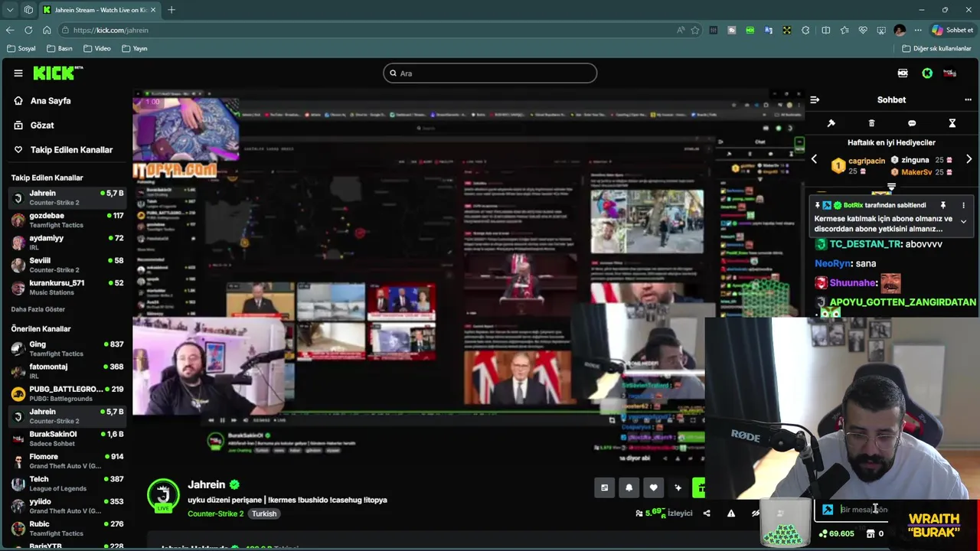Viewport: 980px width, 551px height.
Task: Open user profile avatar in Kick header
Action: coord(949,73)
